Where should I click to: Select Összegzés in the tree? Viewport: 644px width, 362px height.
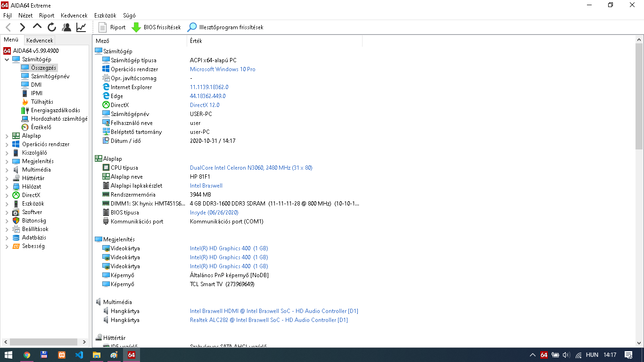click(x=43, y=68)
